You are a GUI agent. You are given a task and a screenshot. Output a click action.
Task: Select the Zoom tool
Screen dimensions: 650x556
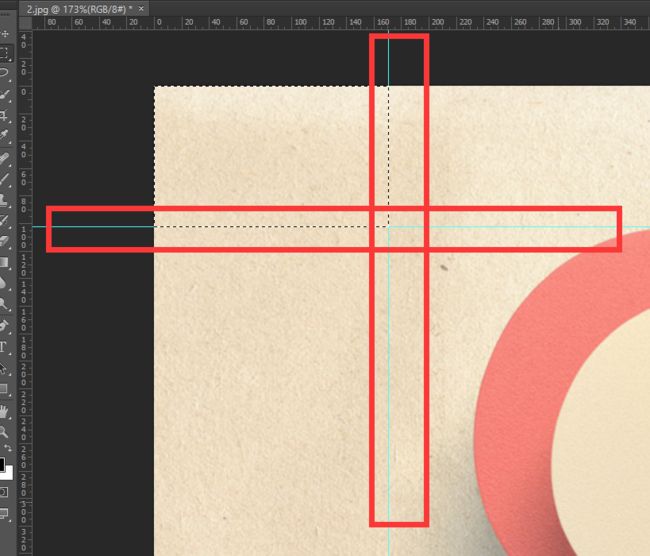5,432
